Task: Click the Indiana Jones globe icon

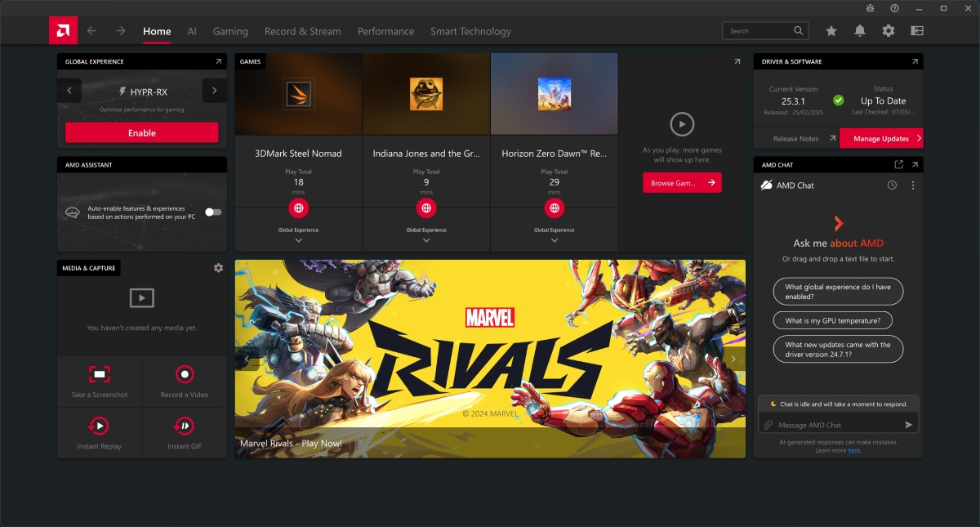Action: pyautogui.click(x=426, y=208)
